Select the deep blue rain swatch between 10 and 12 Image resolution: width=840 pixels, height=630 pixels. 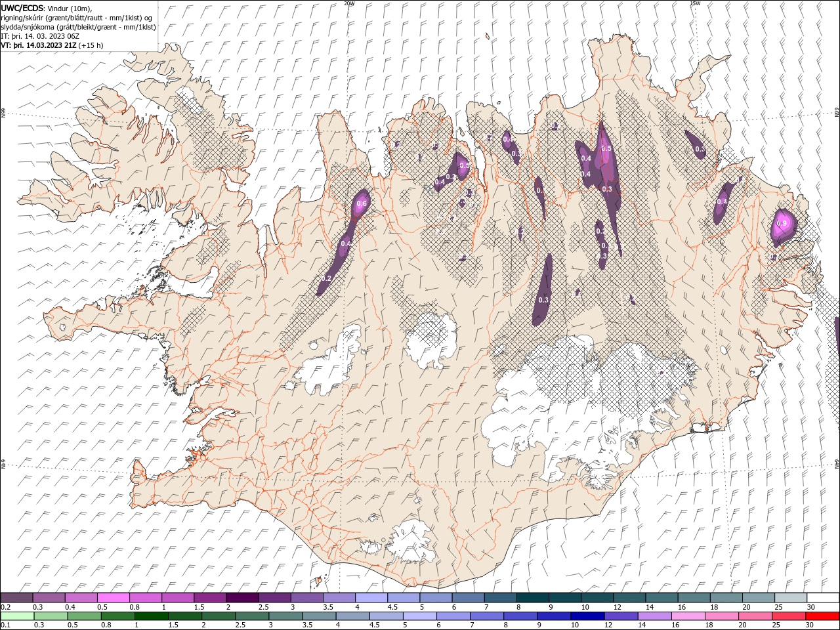coord(587,616)
